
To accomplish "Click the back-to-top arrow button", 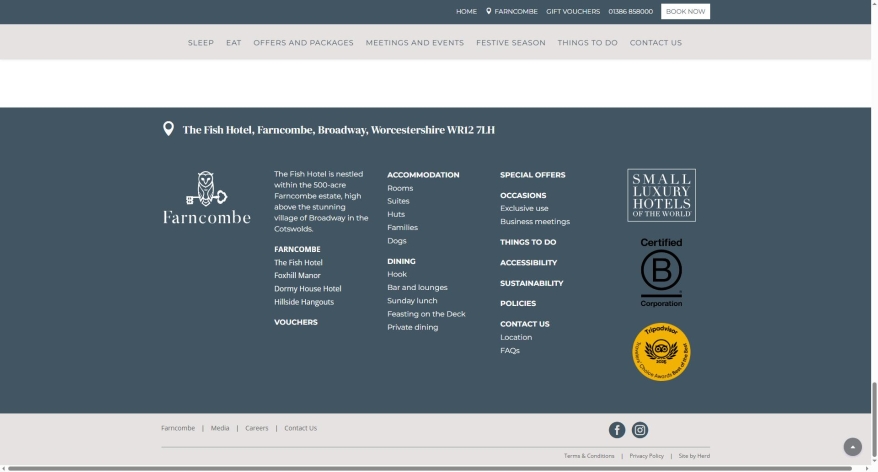I will pos(852,447).
